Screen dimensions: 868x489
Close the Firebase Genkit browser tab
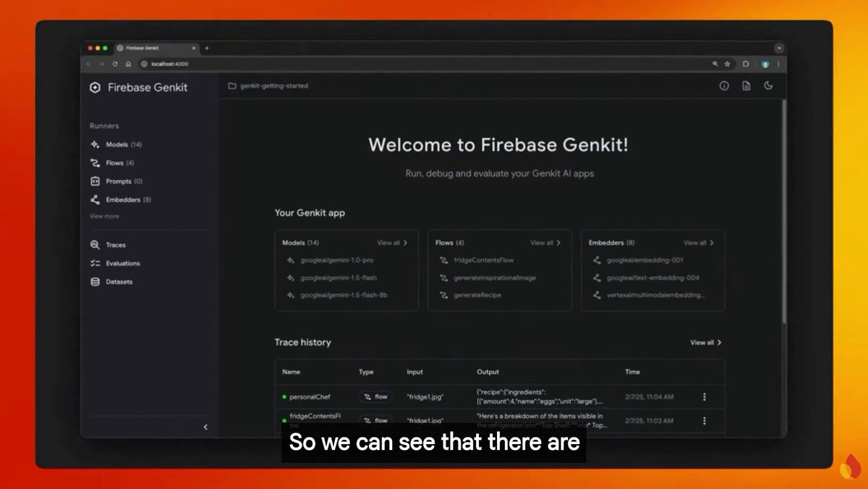tap(194, 48)
